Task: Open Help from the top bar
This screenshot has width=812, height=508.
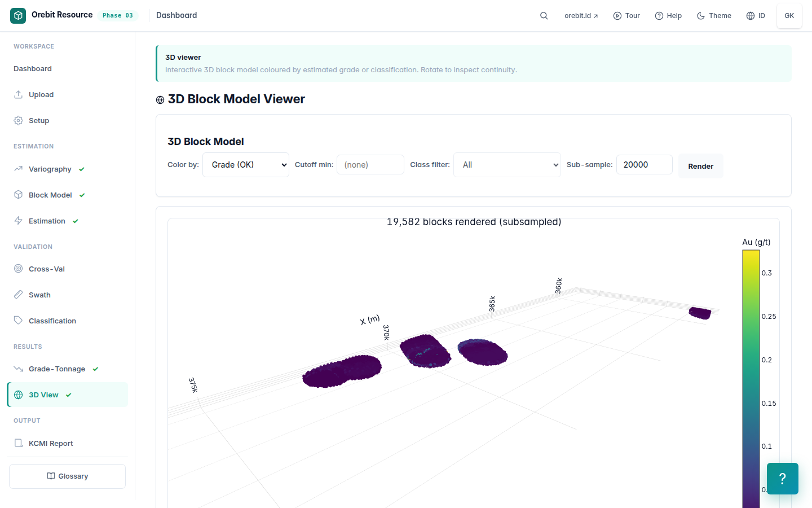Action: click(x=668, y=16)
